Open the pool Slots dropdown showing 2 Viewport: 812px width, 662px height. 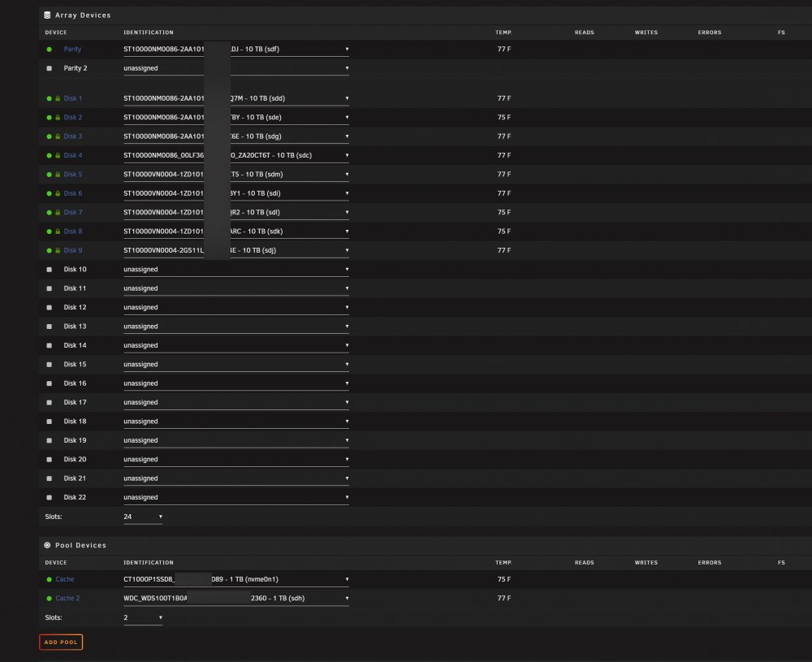point(143,617)
